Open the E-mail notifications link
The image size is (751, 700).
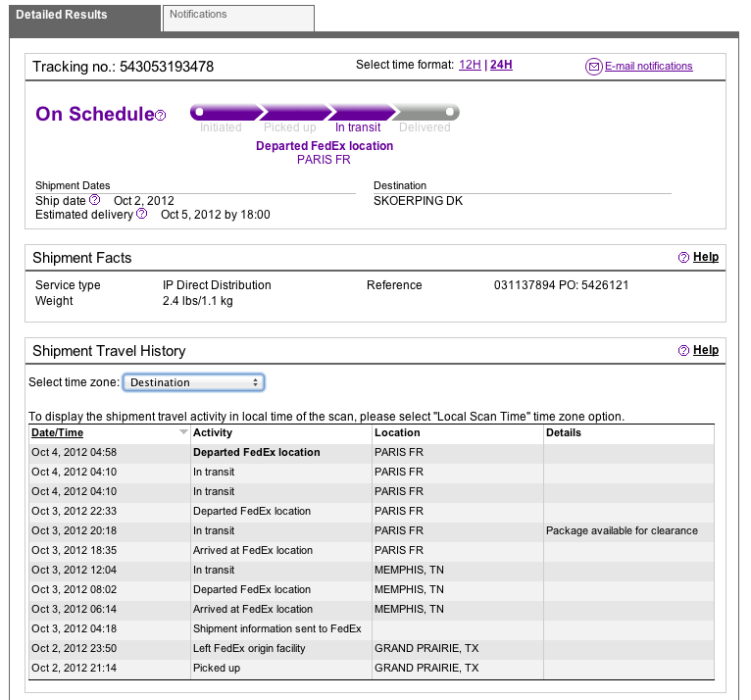click(x=648, y=67)
